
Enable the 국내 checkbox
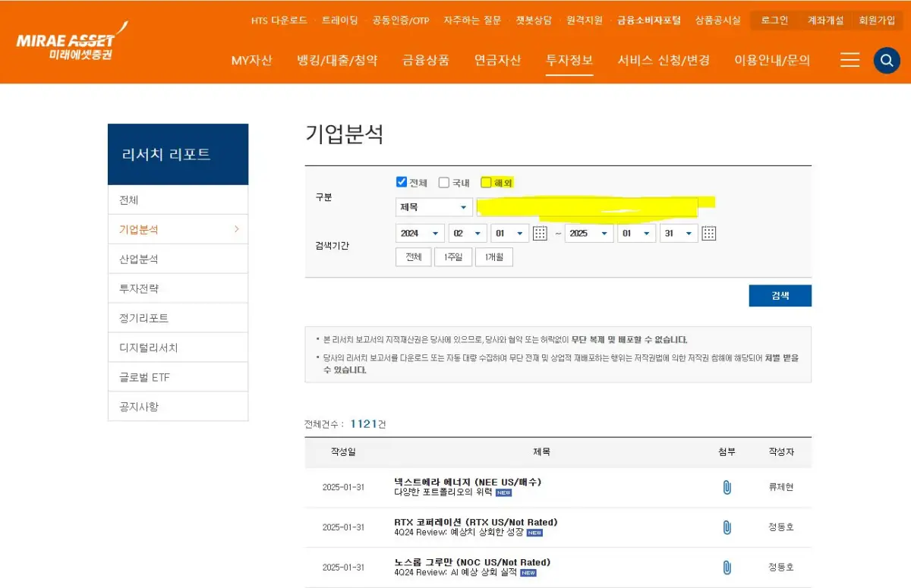tap(443, 181)
